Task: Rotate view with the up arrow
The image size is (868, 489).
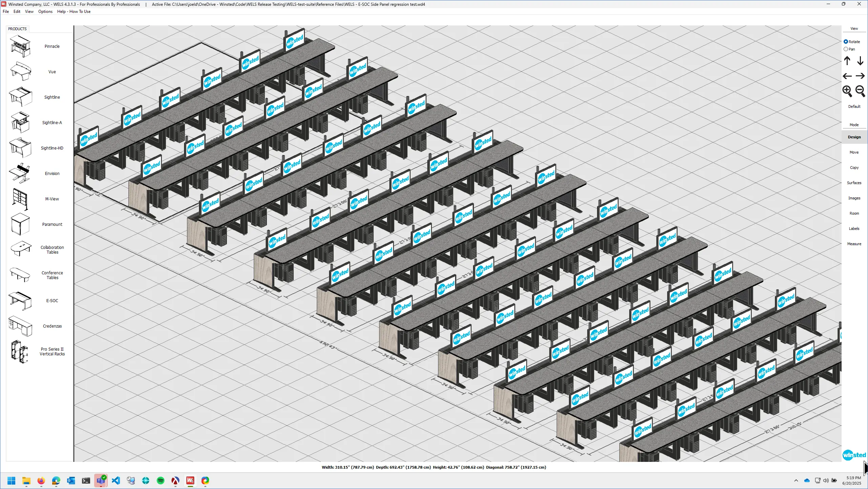Action: pyautogui.click(x=847, y=61)
